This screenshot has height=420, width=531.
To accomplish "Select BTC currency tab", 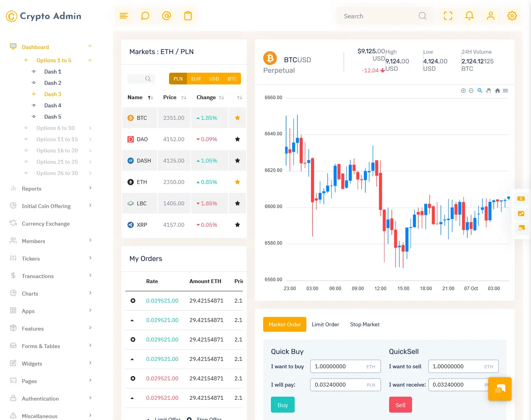I will [232, 79].
